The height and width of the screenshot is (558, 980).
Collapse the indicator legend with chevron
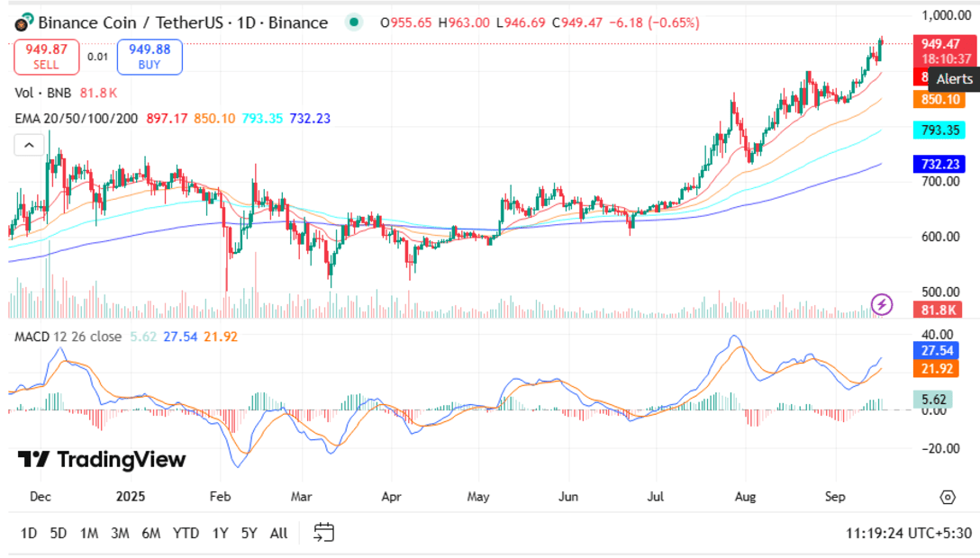click(29, 145)
